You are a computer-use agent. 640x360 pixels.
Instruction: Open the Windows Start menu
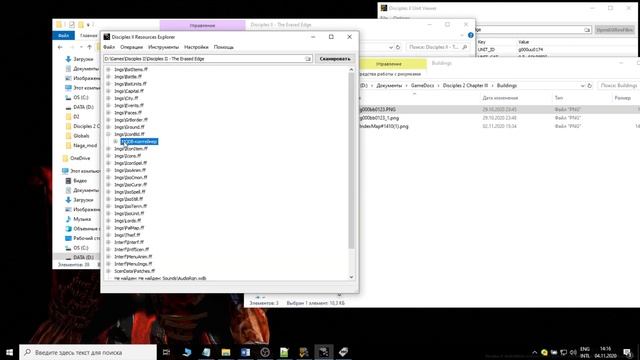click(9, 352)
